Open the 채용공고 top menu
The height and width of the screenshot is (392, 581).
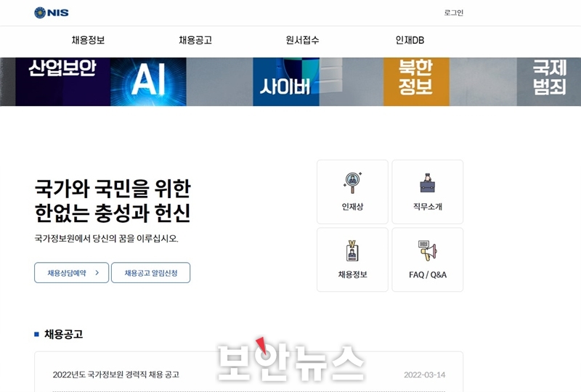point(195,40)
